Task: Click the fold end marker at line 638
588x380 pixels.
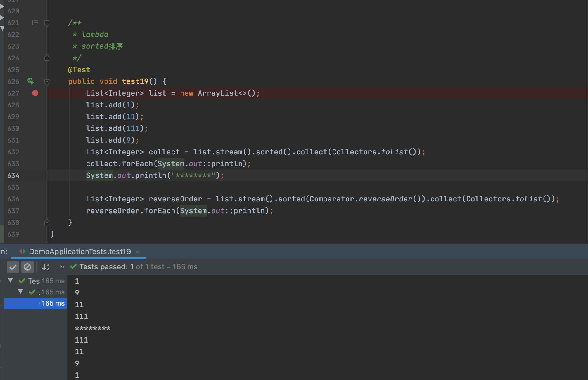Action: pos(47,222)
